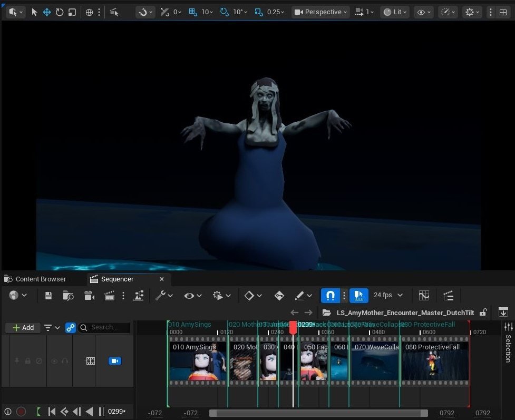Click the Add track button
Viewport: 515px width, 420px height.
coord(23,327)
